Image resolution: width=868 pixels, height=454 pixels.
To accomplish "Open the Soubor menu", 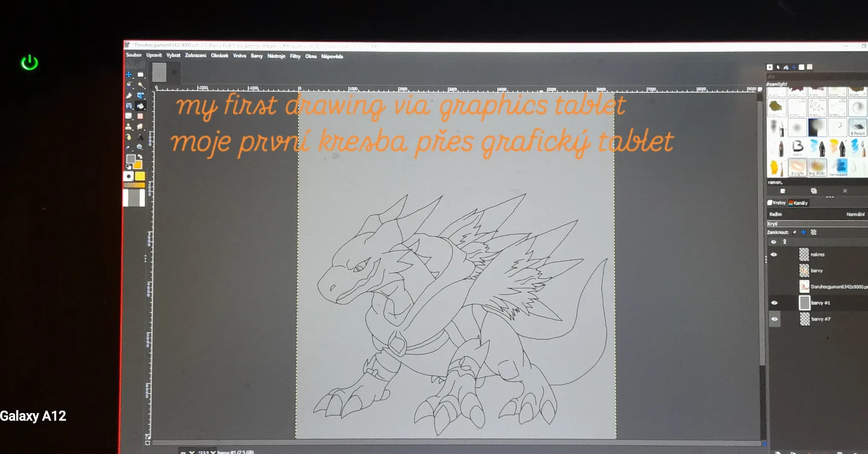I will (x=134, y=55).
